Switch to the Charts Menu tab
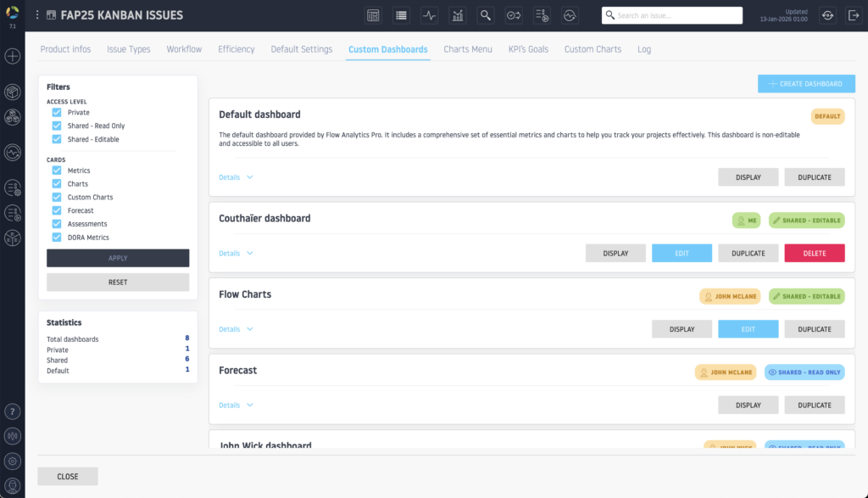Screen dimensions: 868x498 (x=468, y=49)
